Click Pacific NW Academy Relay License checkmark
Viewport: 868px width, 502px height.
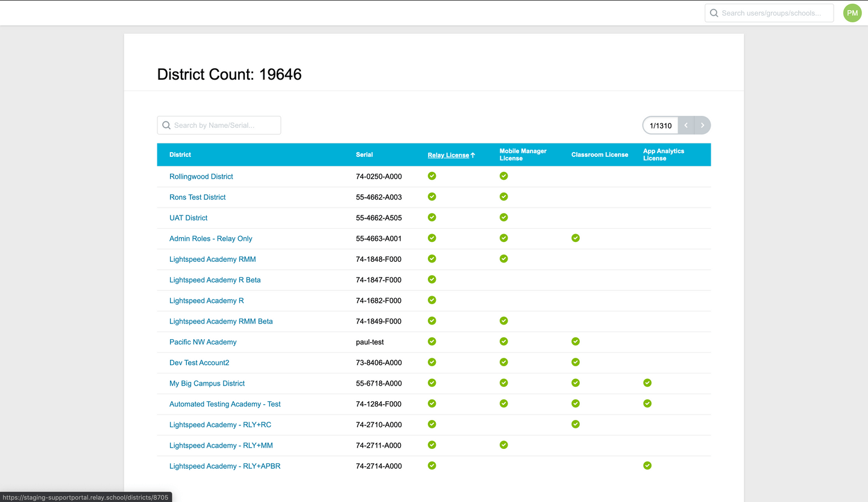point(432,342)
